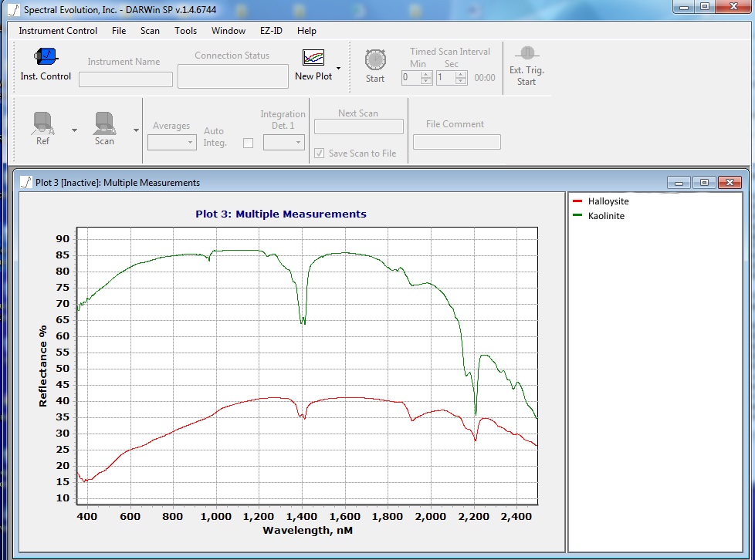Viewport: 755px width, 560px height.
Task: Open the Averages dropdown
Action: pos(171,143)
